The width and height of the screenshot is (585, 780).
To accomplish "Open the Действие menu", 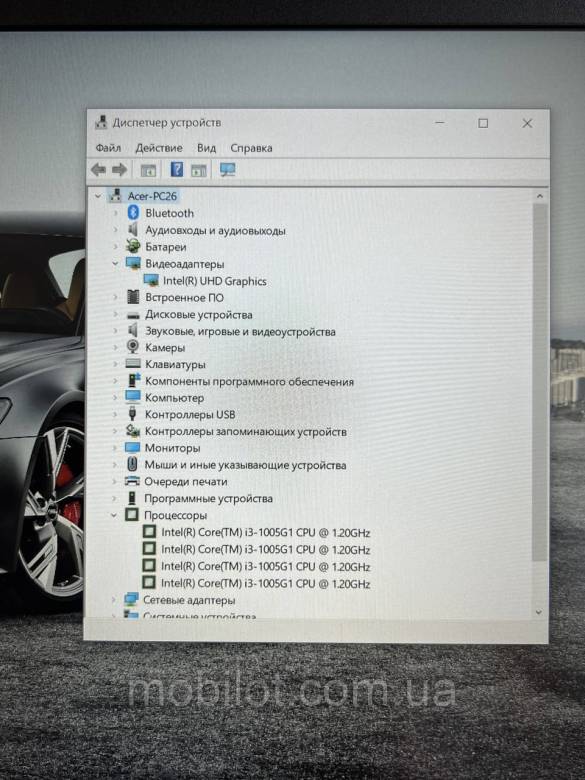I will point(159,148).
